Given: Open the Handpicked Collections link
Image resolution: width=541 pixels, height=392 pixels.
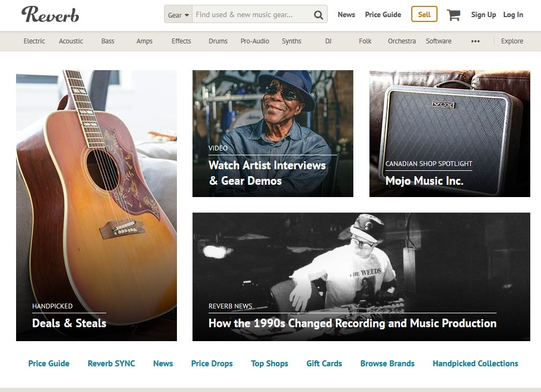Looking at the screenshot, I should [x=476, y=364].
